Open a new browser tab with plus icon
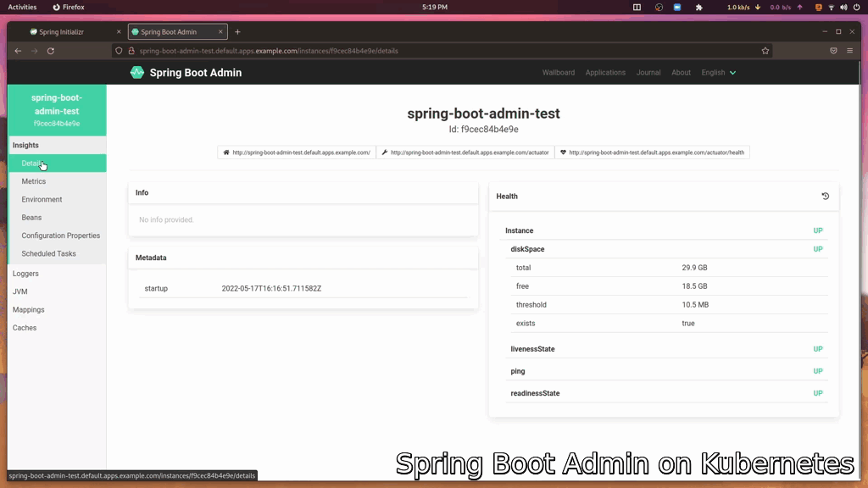 [x=237, y=32]
